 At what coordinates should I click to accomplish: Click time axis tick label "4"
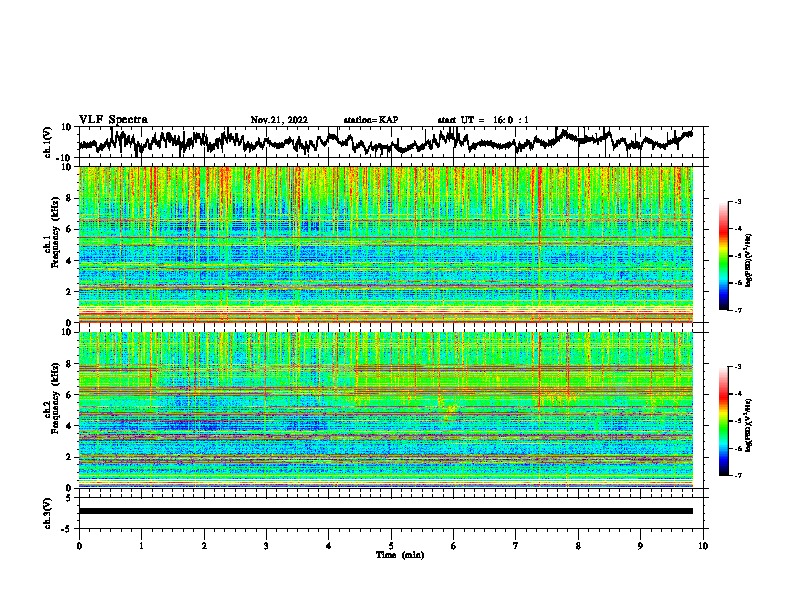click(x=329, y=546)
